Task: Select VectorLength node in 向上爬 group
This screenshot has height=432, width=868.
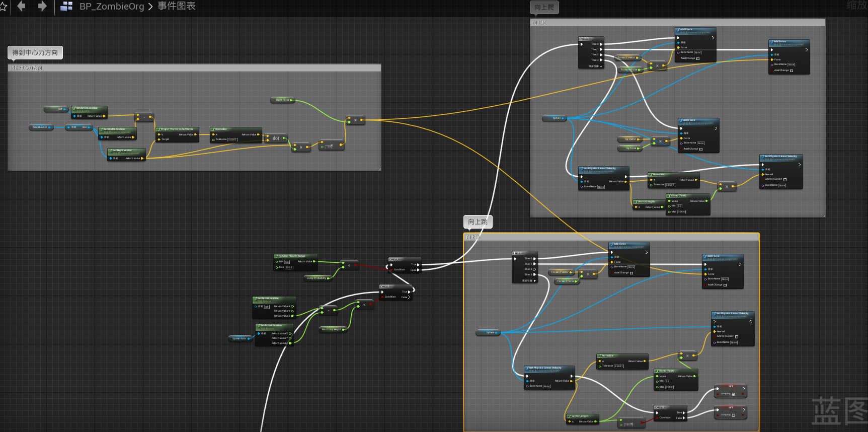Action: (x=649, y=204)
